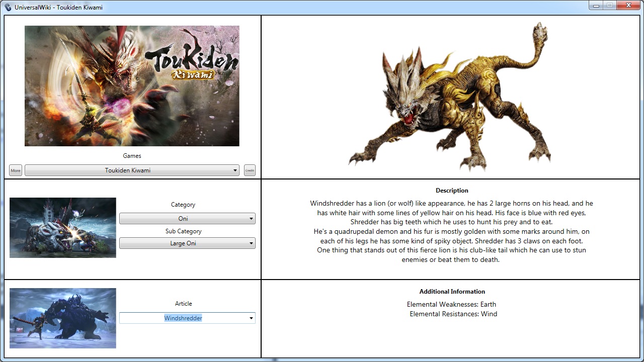
Task: Click the More button beside Games dropdown
Action: pyautogui.click(x=16, y=170)
